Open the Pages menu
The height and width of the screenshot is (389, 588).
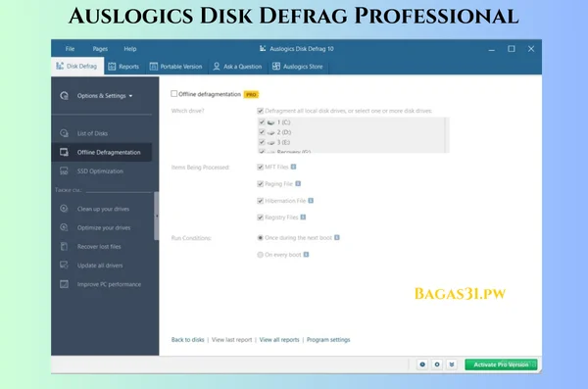[x=100, y=49]
